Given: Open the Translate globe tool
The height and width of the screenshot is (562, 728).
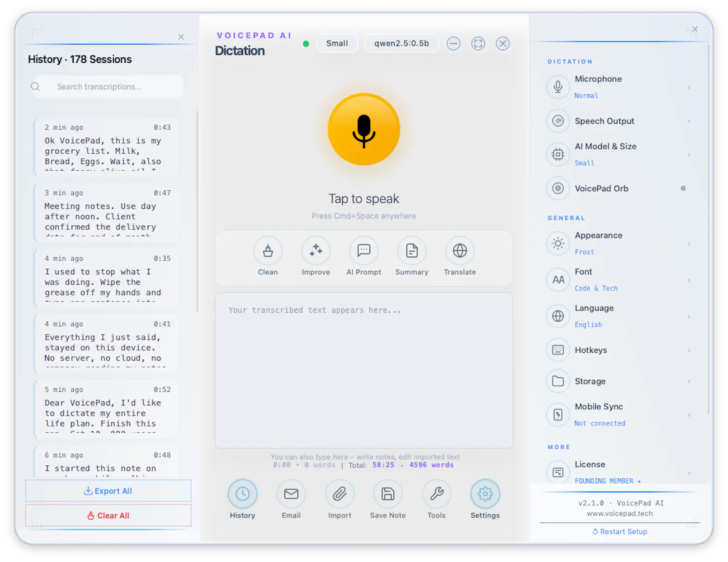Looking at the screenshot, I should pos(460,250).
